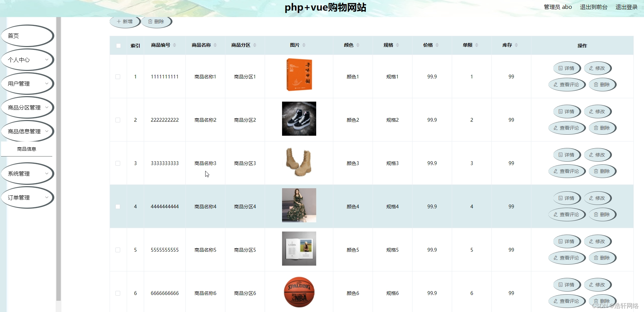Click the toolbar 删除 button above table

click(x=156, y=21)
